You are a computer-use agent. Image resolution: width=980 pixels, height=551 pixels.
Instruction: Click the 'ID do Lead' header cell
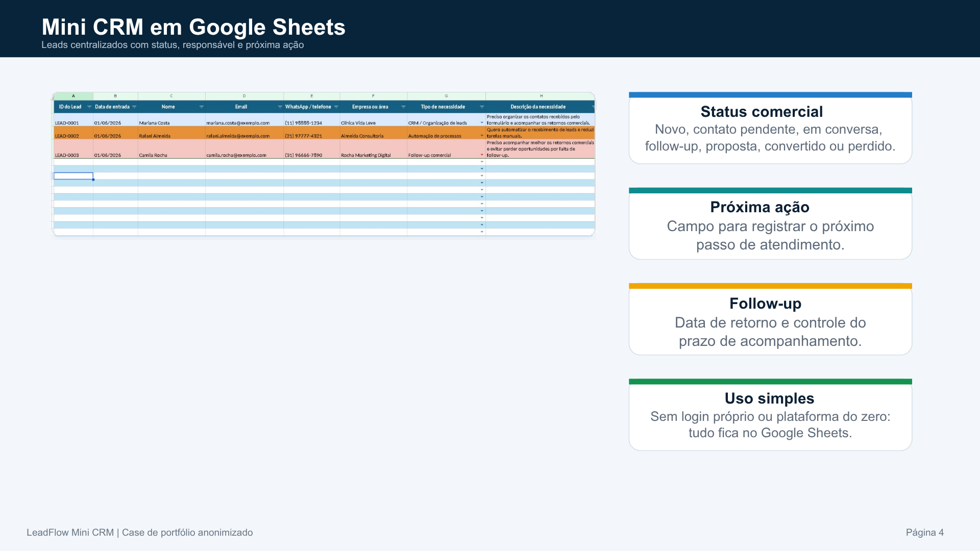pos(73,107)
